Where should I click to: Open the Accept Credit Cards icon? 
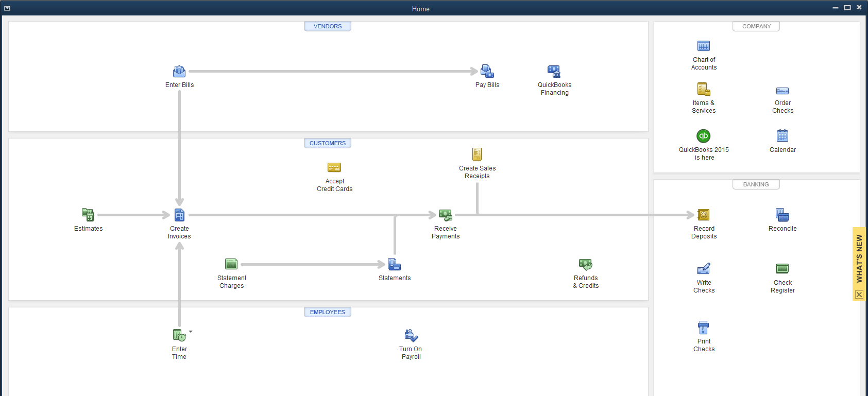334,167
